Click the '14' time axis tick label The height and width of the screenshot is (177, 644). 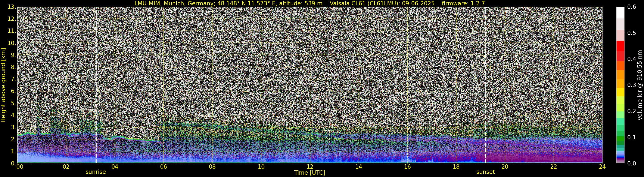358,167
